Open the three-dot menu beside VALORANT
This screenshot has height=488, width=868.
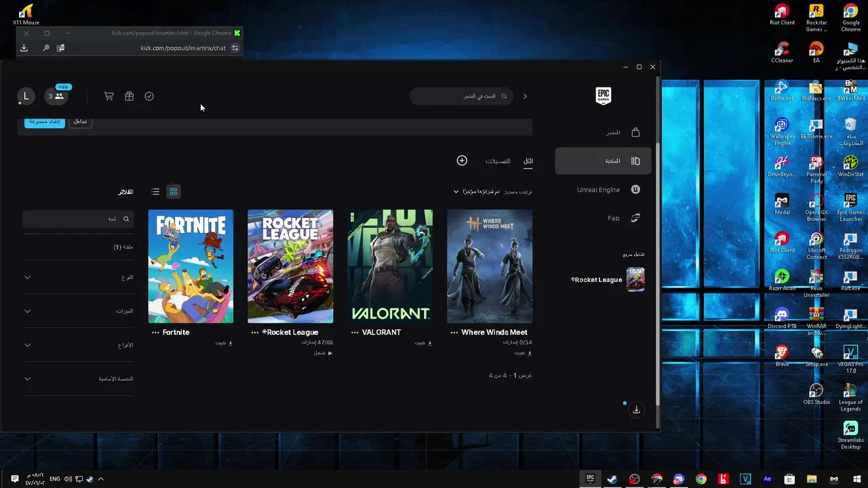(x=355, y=333)
